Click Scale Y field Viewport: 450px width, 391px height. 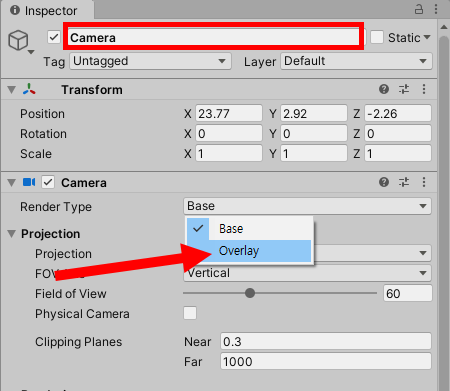pos(314,154)
